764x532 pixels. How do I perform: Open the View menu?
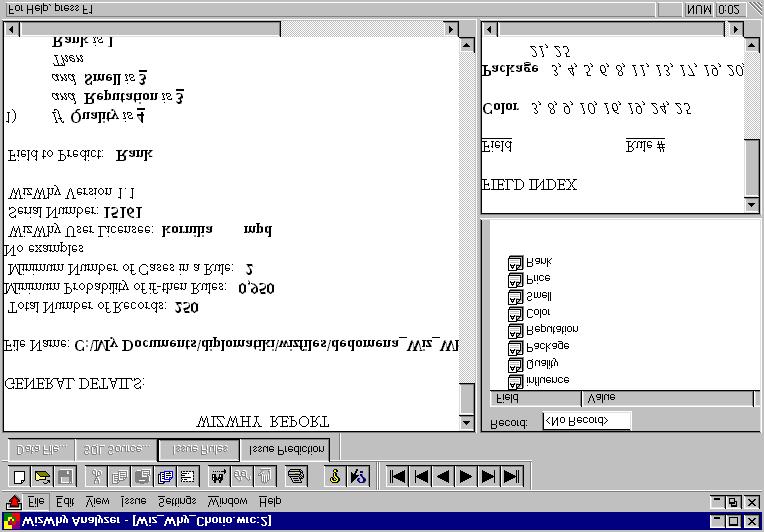(97, 501)
